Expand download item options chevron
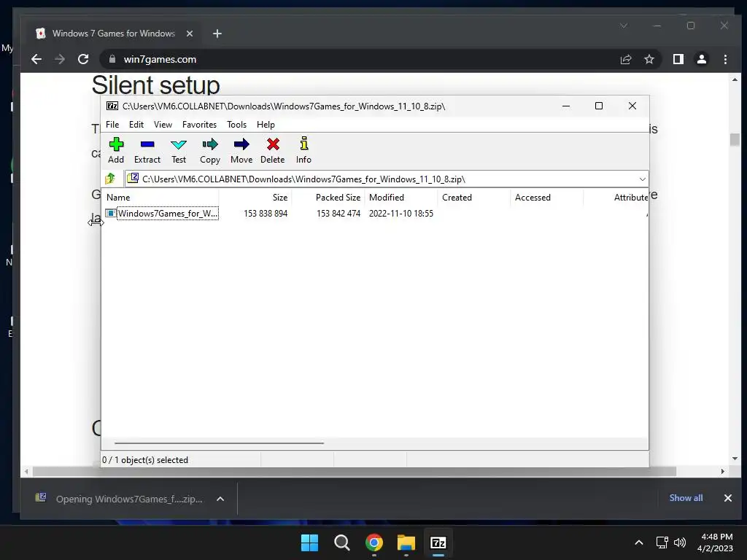The width and height of the screenshot is (747, 560). tap(220, 499)
